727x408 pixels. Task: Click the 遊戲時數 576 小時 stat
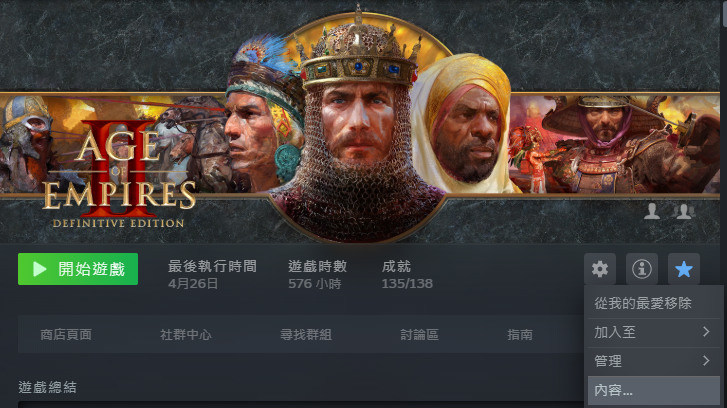317,274
